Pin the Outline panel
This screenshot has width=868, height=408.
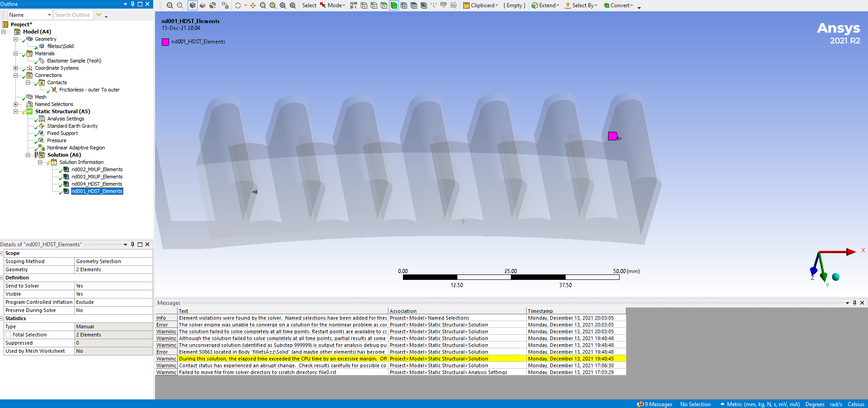[132, 4]
